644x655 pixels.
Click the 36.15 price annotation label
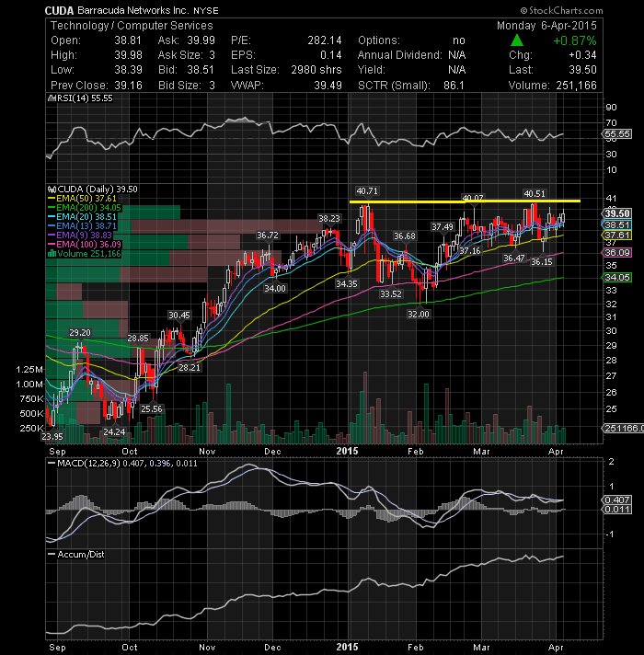click(x=542, y=262)
